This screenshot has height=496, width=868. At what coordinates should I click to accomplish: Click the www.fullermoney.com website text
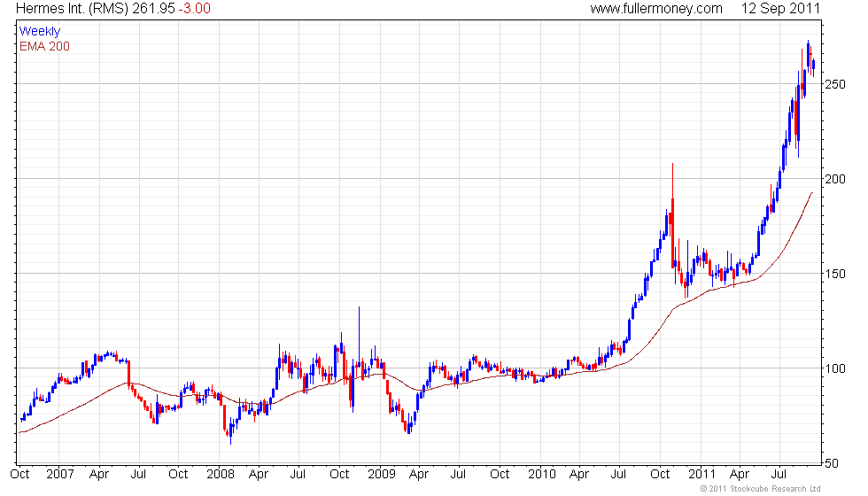tap(656, 8)
